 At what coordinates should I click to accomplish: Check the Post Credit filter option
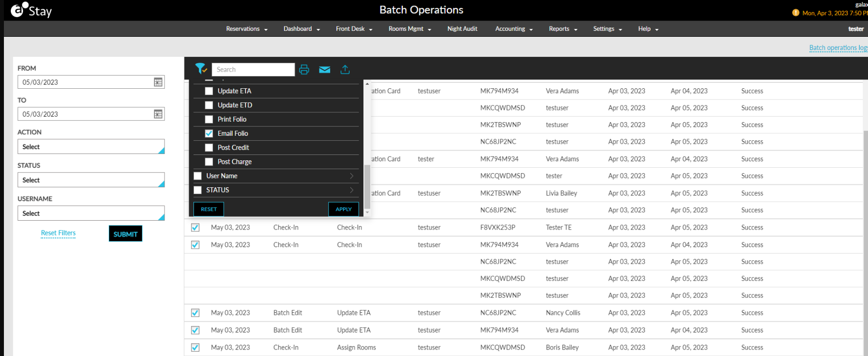point(209,148)
